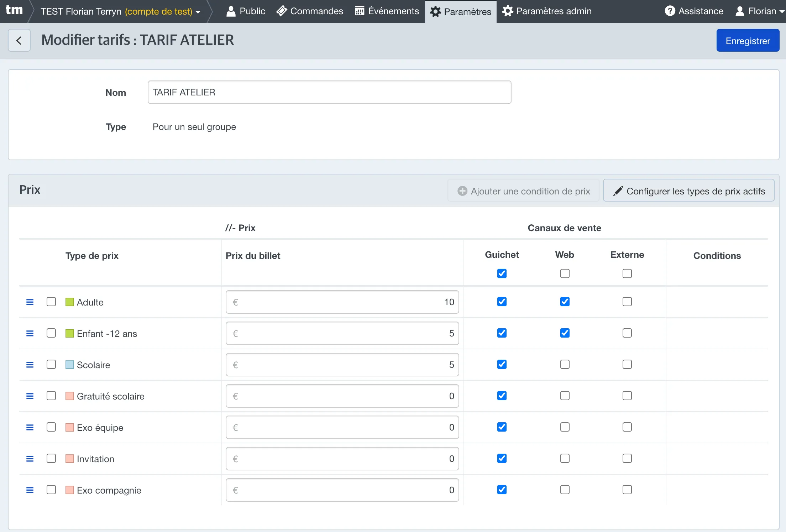Click the back arrow button
Image resolution: width=786 pixels, height=532 pixels.
click(x=19, y=41)
